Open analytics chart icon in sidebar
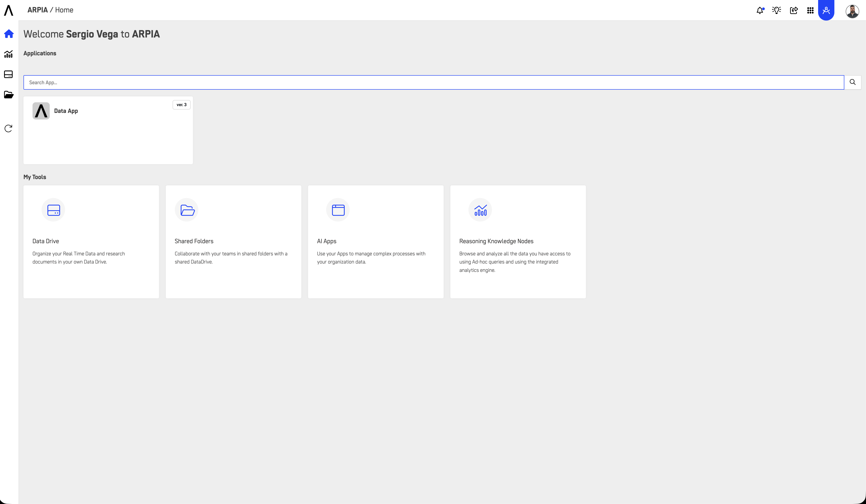Viewport: 866px width, 504px height. pos(9,54)
